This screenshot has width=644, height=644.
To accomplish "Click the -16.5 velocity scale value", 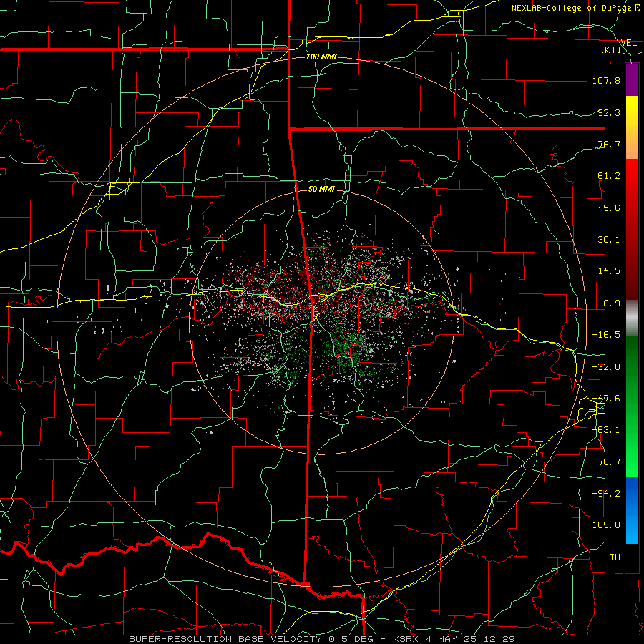I will [x=606, y=335].
